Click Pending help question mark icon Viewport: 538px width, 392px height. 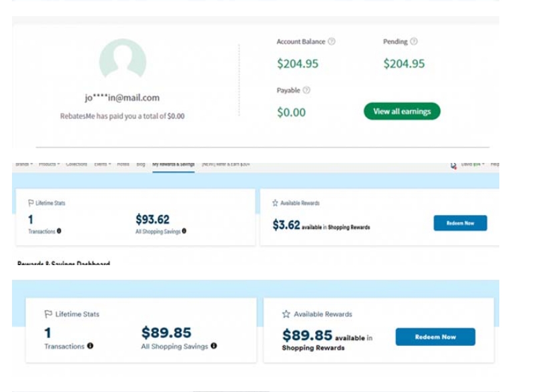pyautogui.click(x=414, y=41)
